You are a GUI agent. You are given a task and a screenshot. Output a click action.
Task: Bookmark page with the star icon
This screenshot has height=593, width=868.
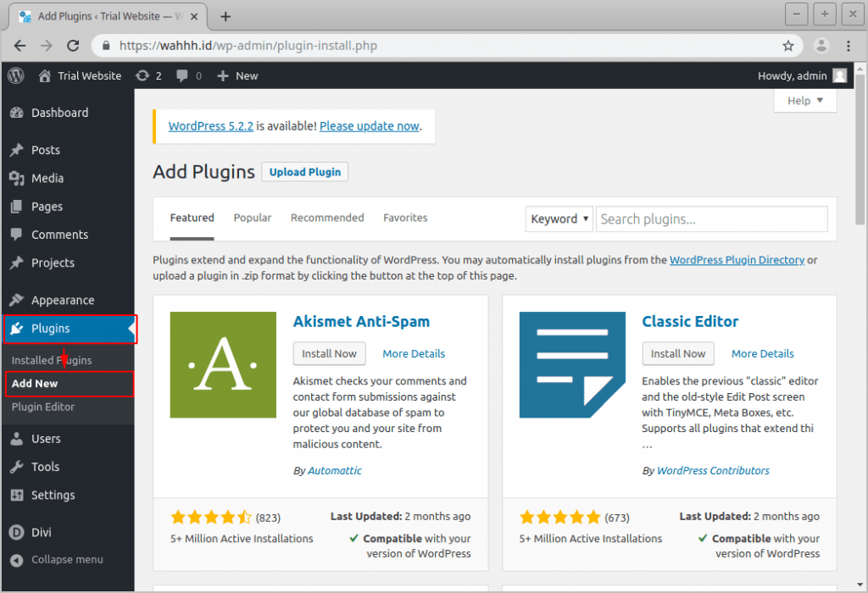click(x=788, y=46)
